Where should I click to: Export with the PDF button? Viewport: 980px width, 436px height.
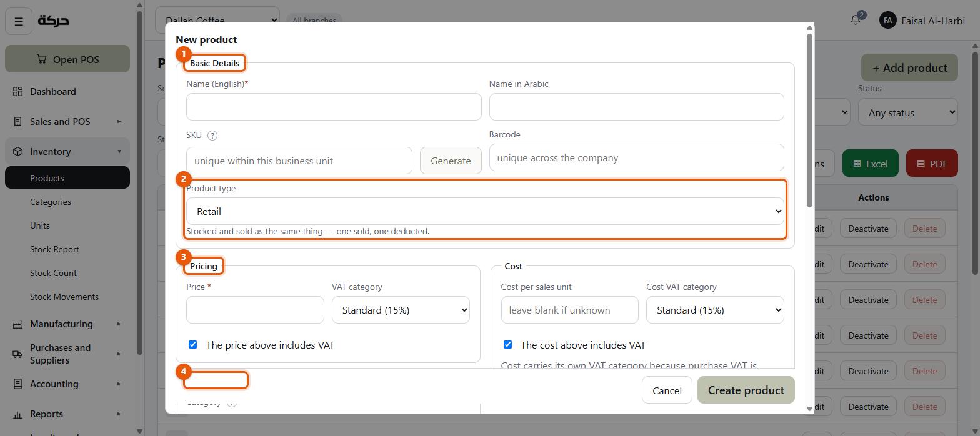click(x=932, y=164)
